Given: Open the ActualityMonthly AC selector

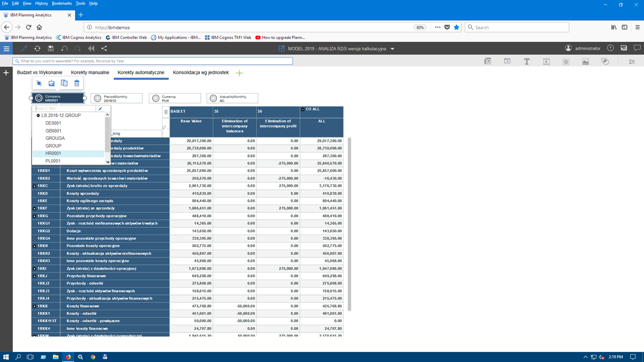Looking at the screenshot, I should point(232,98).
